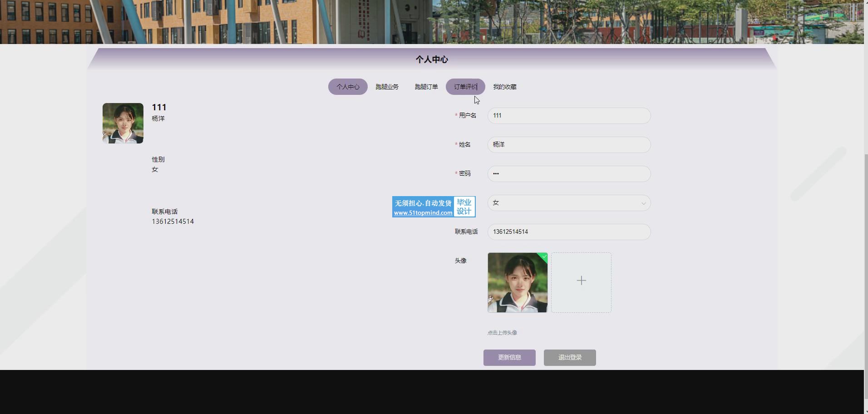Click the profile avatar beside name 111
868x414 pixels.
(x=123, y=123)
